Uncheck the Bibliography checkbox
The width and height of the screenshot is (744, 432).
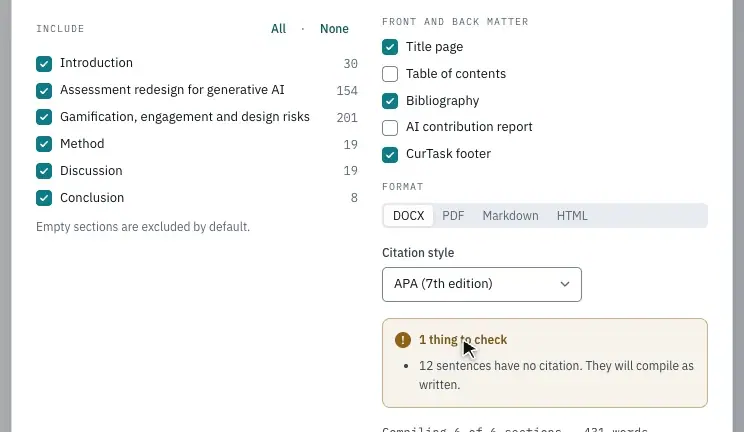[x=390, y=101]
